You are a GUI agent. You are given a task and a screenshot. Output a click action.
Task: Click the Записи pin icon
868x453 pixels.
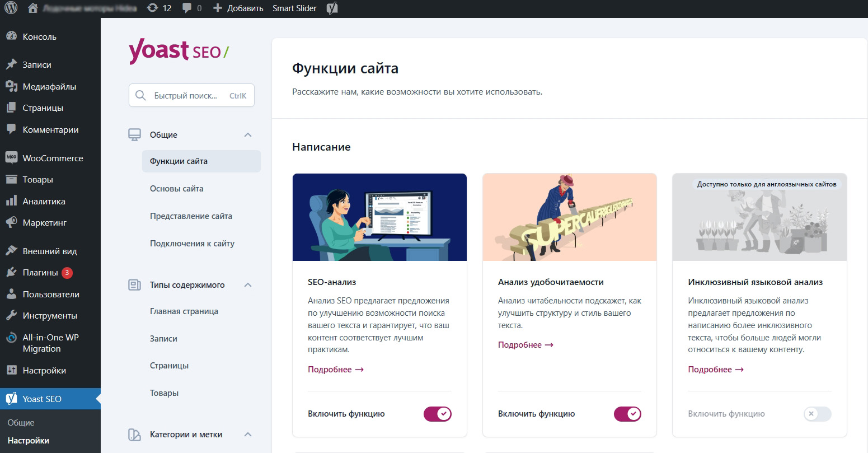(x=11, y=64)
